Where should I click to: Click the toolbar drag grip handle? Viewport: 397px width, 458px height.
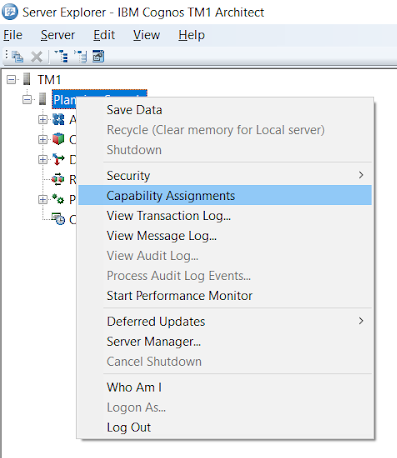pos(7,55)
